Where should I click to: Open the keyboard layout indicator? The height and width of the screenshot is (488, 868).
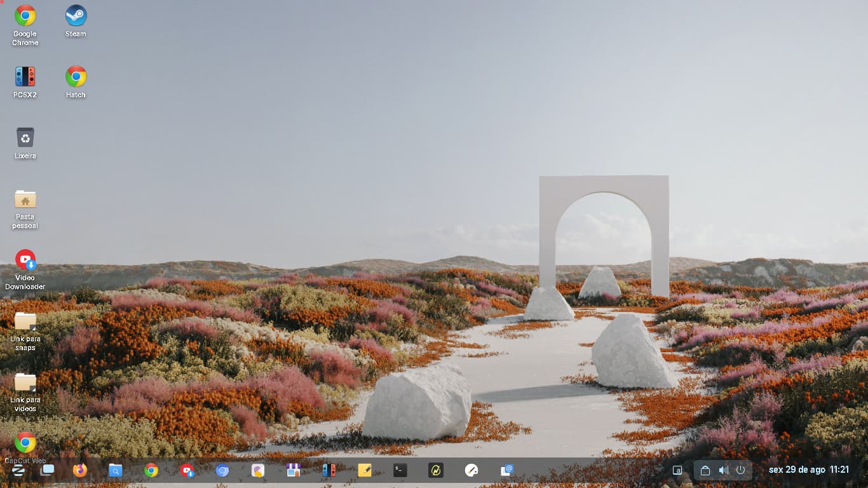(x=677, y=470)
